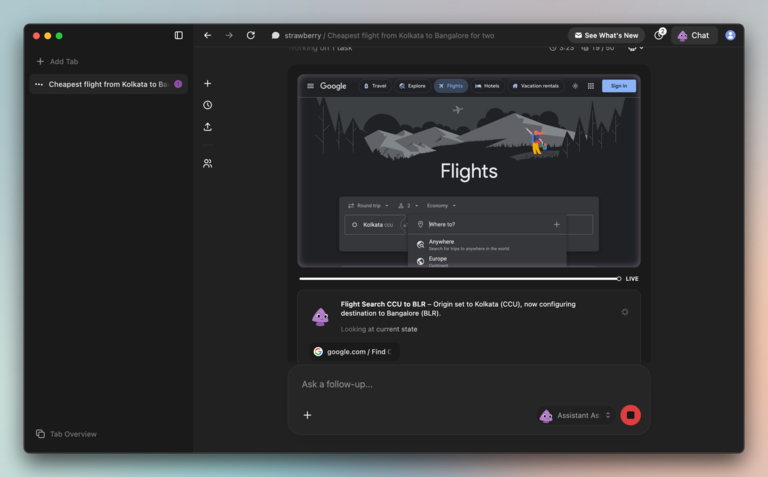Viewport: 768px width, 477px height.
Task: Click the plus icon in vertical toolbar
Action: [208, 84]
